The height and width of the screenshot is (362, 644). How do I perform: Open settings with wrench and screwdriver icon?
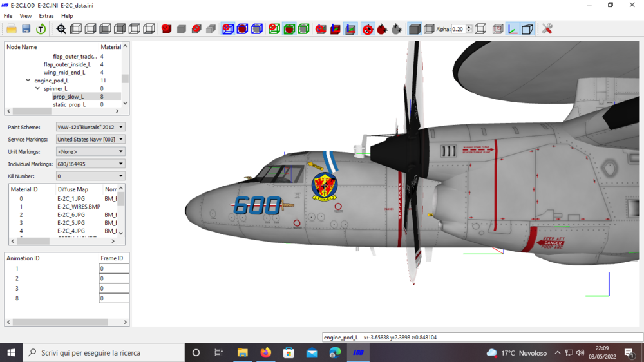pos(547,29)
